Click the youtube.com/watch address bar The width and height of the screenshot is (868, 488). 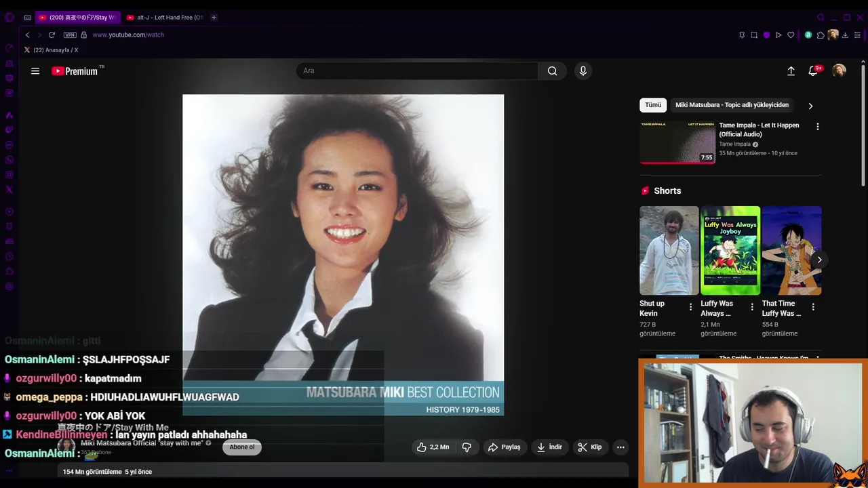[x=128, y=35]
